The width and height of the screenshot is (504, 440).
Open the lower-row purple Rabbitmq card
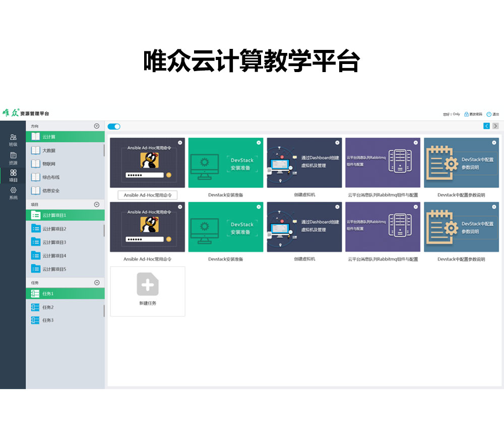tap(383, 227)
